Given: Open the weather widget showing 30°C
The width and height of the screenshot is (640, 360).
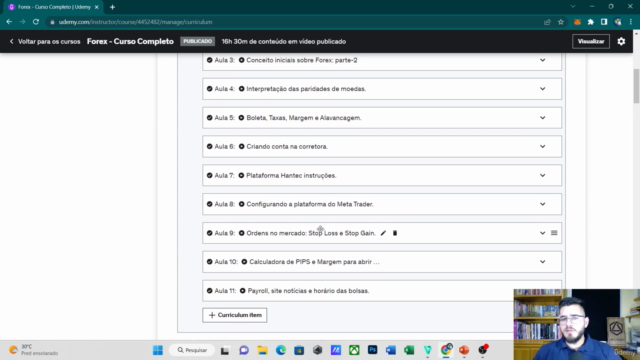Looking at the screenshot, I should (x=33, y=350).
